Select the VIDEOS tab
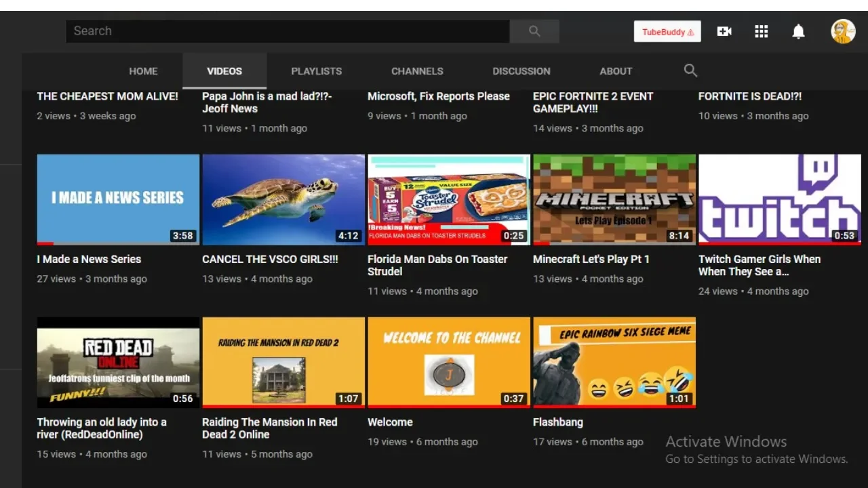Viewport: 868px width, 488px height. tap(224, 71)
